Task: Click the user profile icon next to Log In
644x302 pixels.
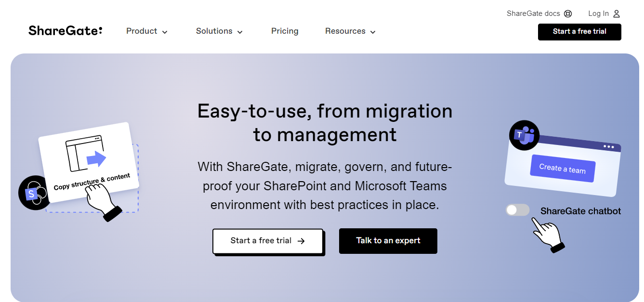Action: click(x=617, y=13)
